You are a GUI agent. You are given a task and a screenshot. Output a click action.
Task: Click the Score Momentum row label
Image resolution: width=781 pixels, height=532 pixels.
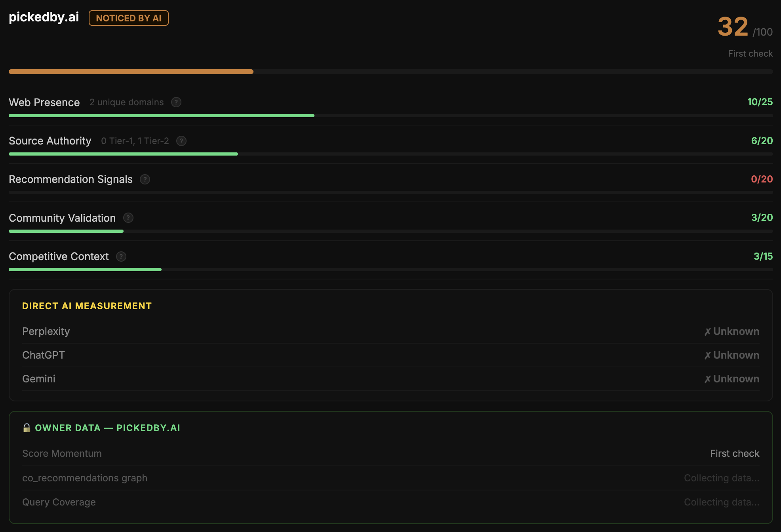[62, 453]
